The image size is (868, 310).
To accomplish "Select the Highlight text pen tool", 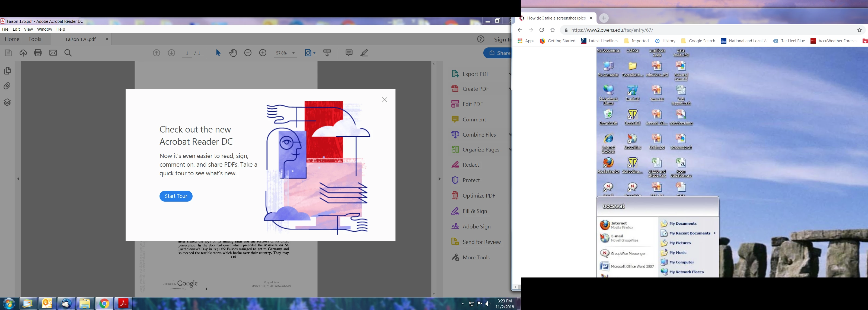I will [x=364, y=53].
